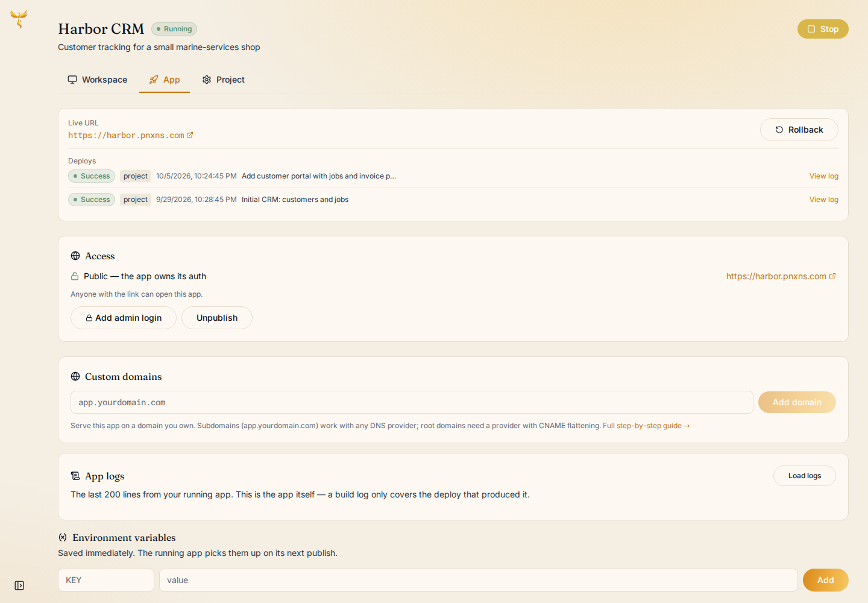Click Success badge on 10/5/2026 deploy
868x603 pixels.
point(92,176)
